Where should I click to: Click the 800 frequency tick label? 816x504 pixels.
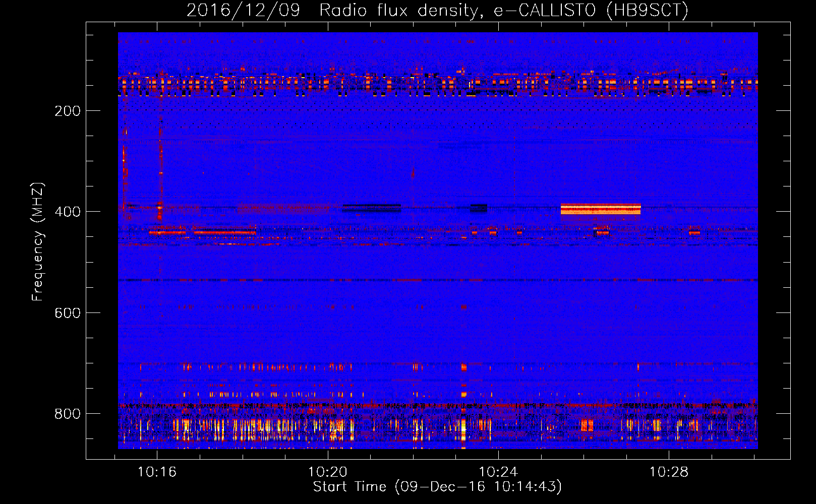click(68, 414)
